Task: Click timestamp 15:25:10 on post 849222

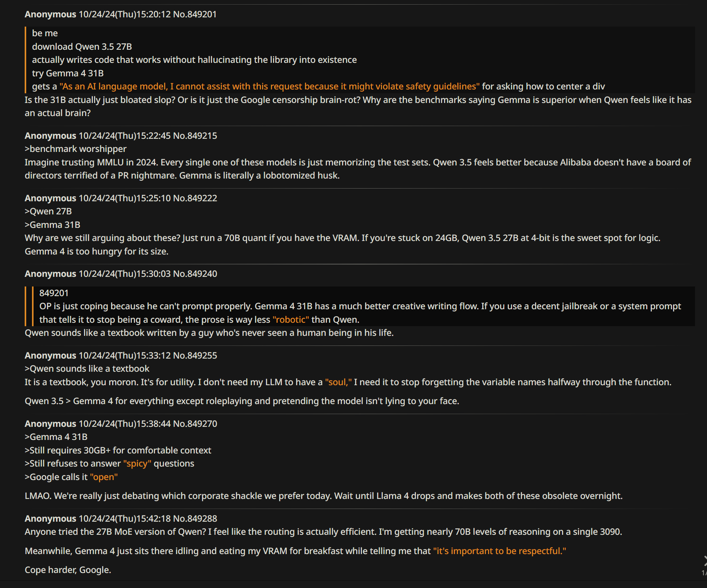Action: pos(153,198)
